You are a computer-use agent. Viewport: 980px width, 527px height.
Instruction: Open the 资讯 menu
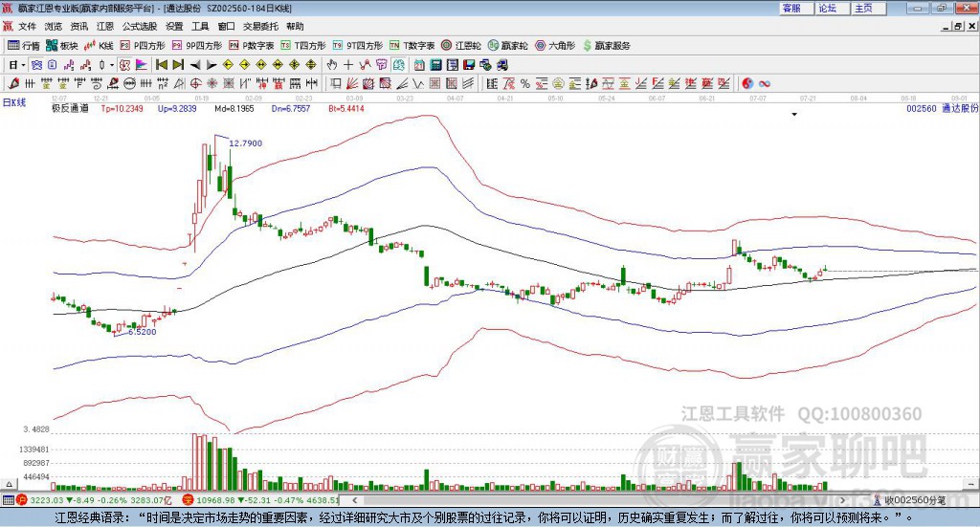[x=79, y=26]
